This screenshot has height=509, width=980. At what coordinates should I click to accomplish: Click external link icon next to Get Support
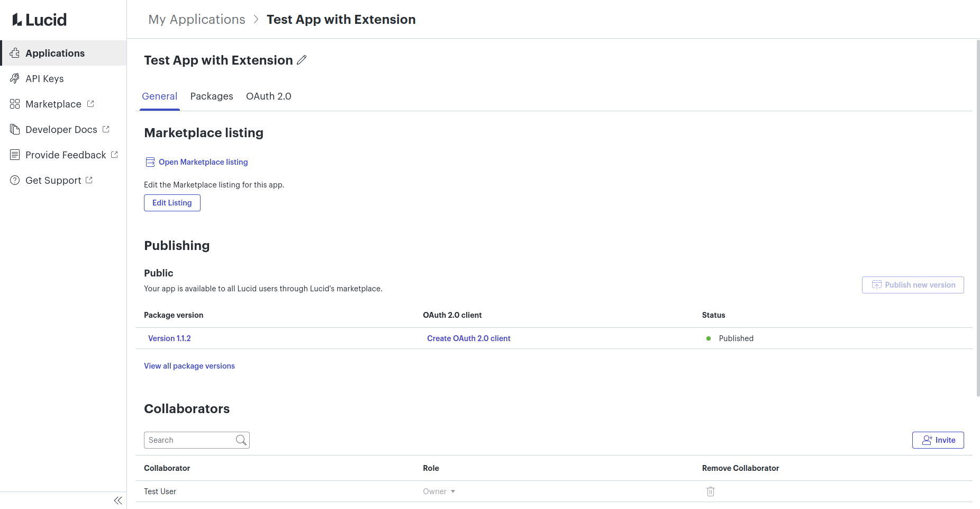tap(89, 180)
